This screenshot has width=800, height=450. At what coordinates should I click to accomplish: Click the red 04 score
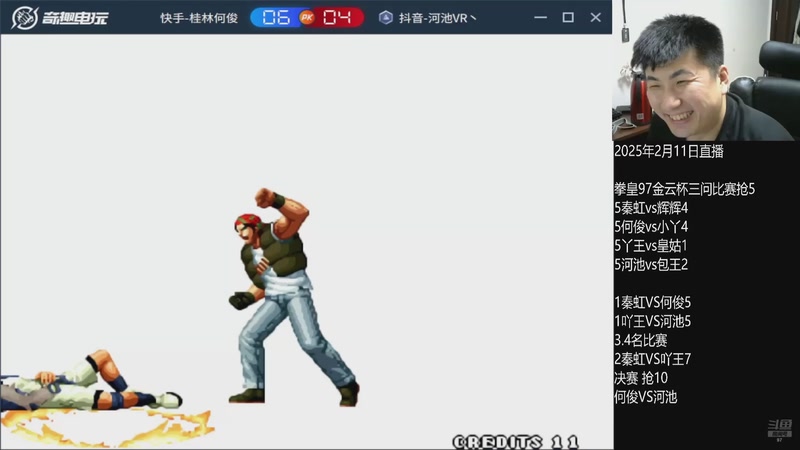click(x=337, y=17)
